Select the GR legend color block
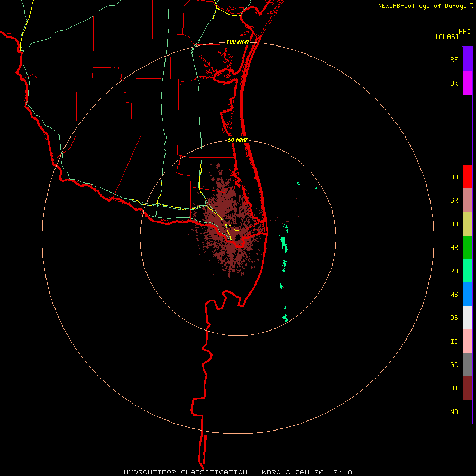Screen dimensions: 476x476 tap(467, 200)
